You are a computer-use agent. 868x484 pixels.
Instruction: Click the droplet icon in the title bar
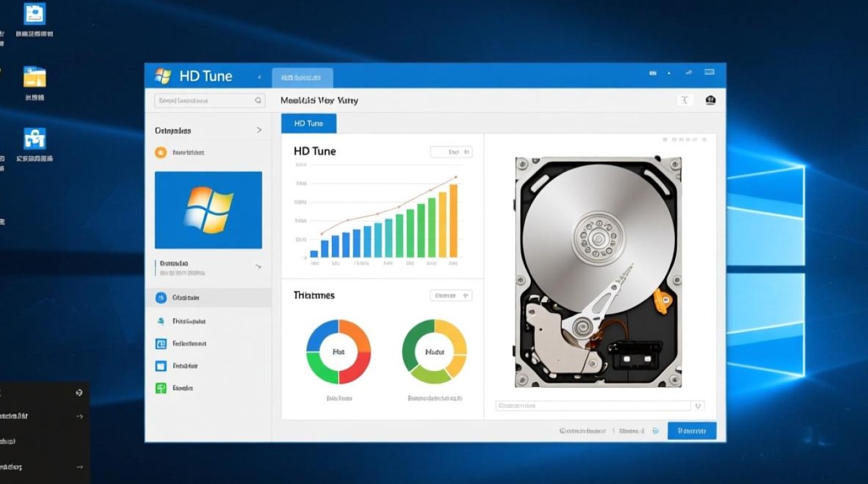pyautogui.click(x=670, y=73)
